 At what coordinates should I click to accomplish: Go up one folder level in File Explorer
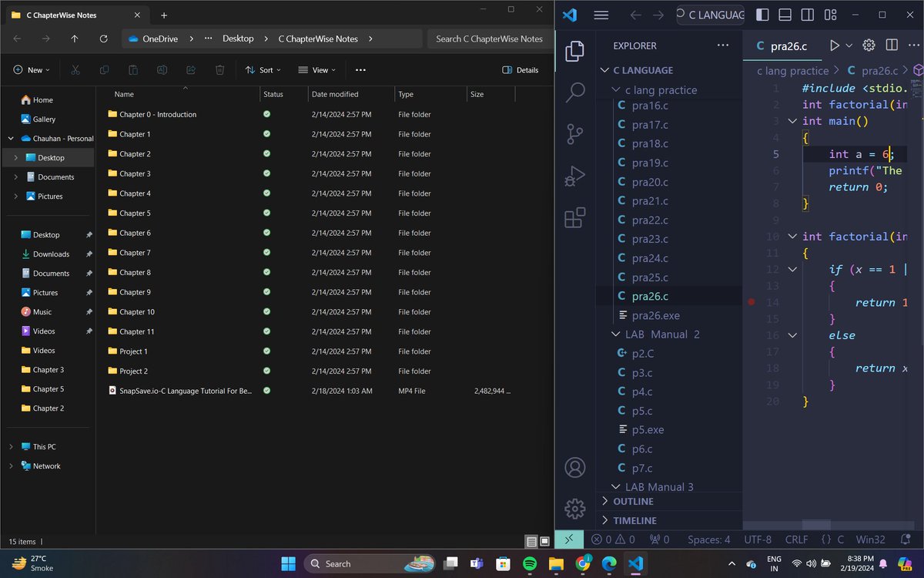[x=74, y=39]
